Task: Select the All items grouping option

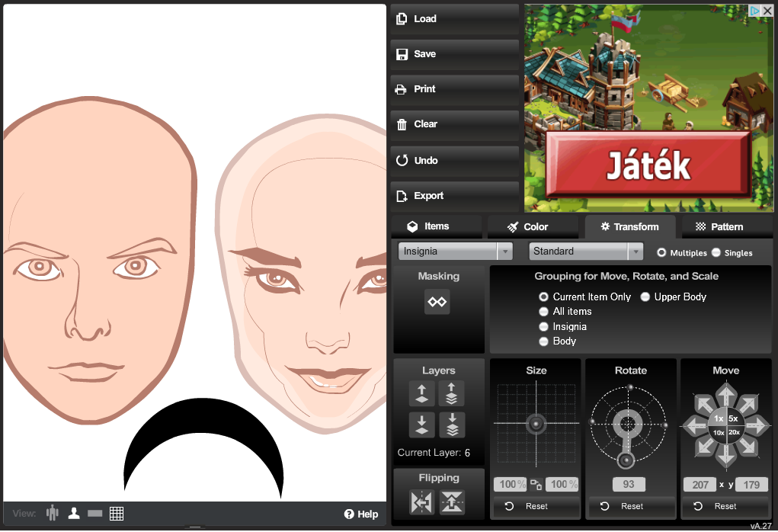Action: (x=543, y=312)
